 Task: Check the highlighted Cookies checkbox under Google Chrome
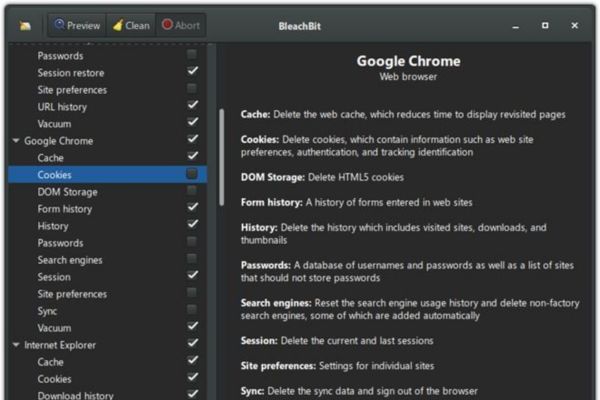192,174
